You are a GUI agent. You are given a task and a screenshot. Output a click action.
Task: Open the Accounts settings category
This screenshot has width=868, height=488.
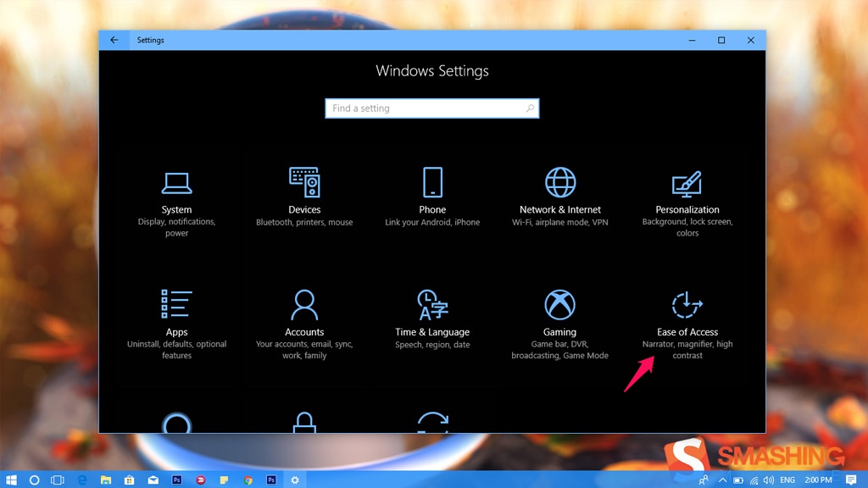point(304,324)
